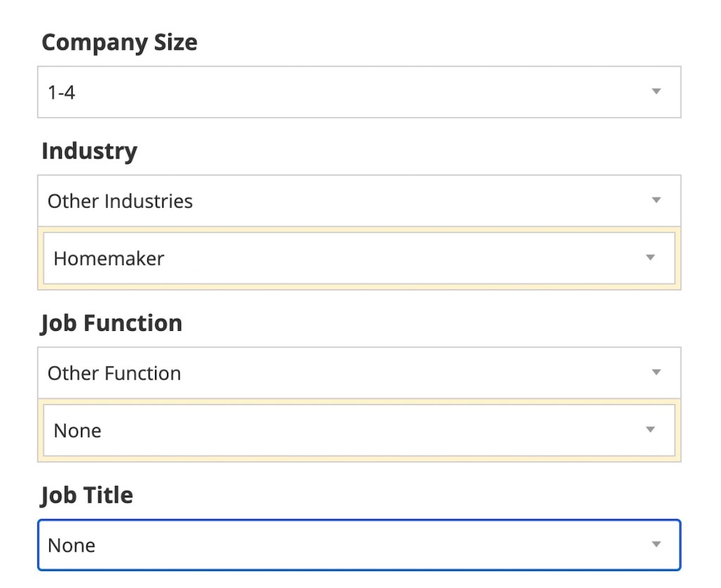Click the "Homemaker" selected value text
The height and width of the screenshot is (588, 721).
(108, 258)
